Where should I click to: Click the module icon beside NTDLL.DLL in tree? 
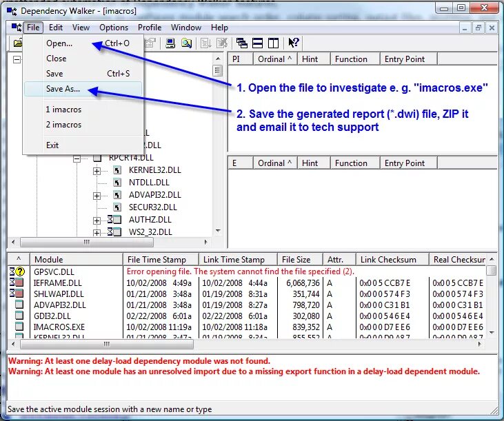117,183
